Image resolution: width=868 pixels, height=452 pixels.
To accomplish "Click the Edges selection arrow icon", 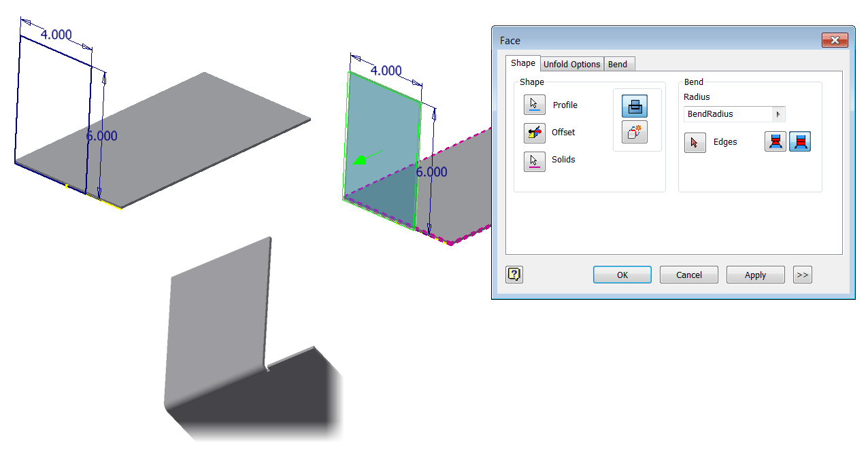I will click(695, 142).
